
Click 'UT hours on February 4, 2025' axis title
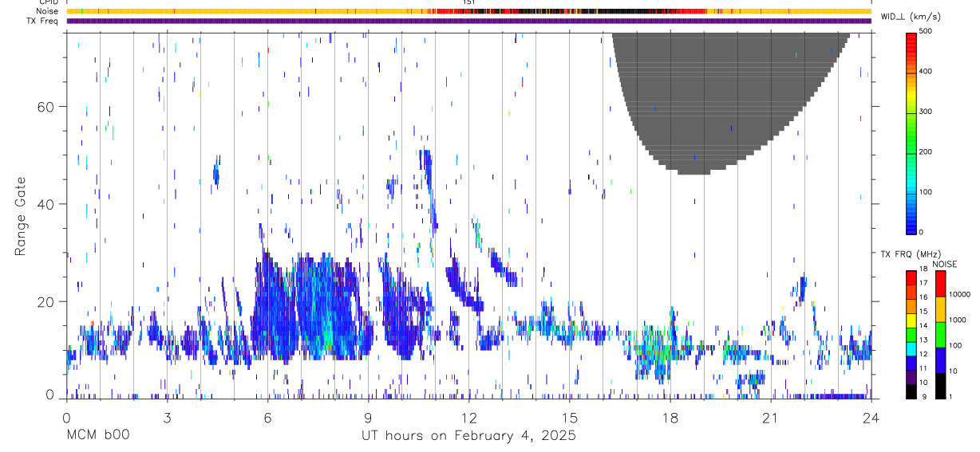pos(468,435)
